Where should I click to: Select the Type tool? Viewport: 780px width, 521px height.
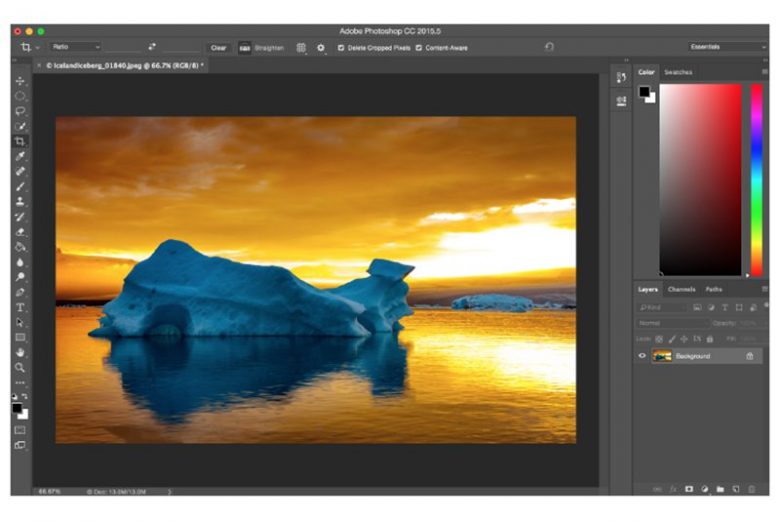point(20,307)
